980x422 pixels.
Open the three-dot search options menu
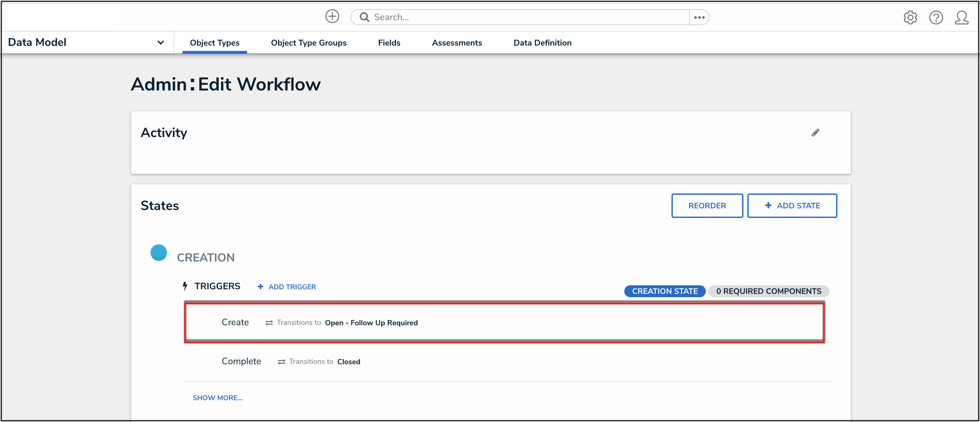click(x=699, y=18)
